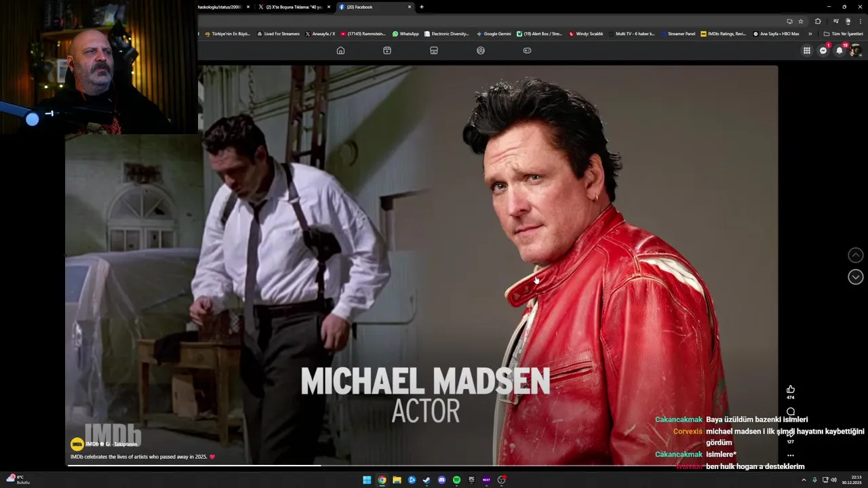
Task: Expand the hidden bookmarks overflow chevron
Action: pos(810,33)
